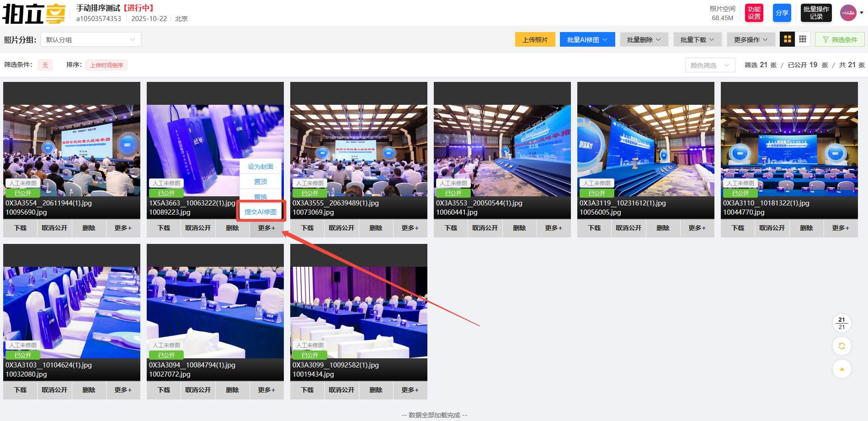Expand the 颜色筛选 color filter dropdown
This screenshot has width=868, height=421.
[709, 65]
